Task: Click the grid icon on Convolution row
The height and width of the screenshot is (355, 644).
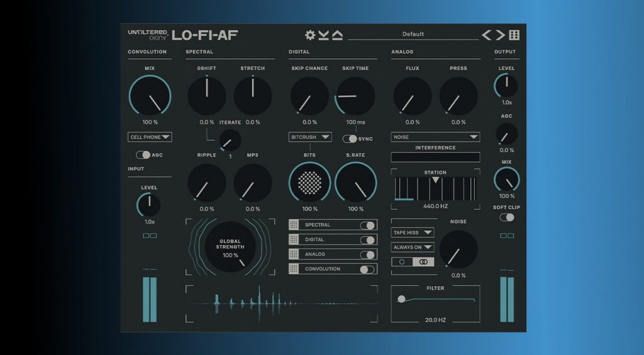Action: pyautogui.click(x=294, y=269)
